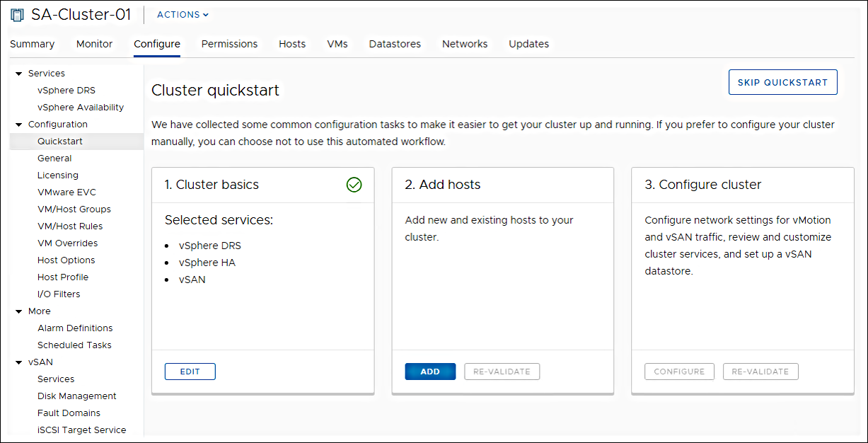Open I/O Filters in sidebar

tap(59, 294)
